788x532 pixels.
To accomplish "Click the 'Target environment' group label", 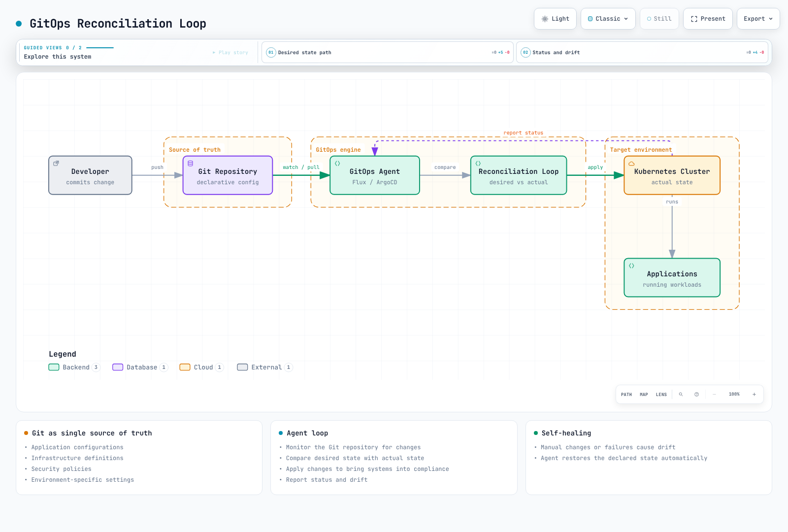I will 641,150.
